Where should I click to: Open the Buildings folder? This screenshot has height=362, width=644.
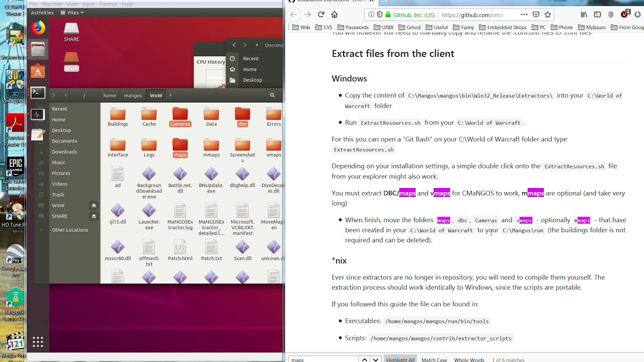coord(118,117)
